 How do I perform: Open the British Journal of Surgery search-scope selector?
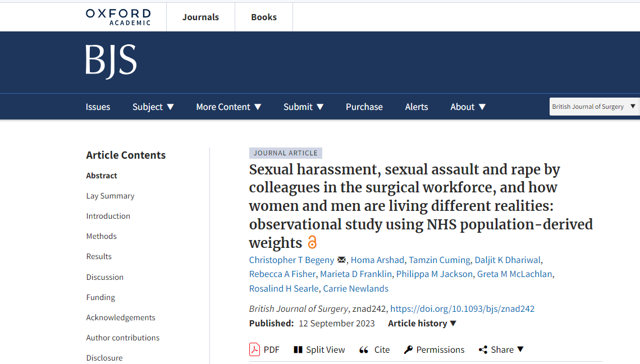594,107
